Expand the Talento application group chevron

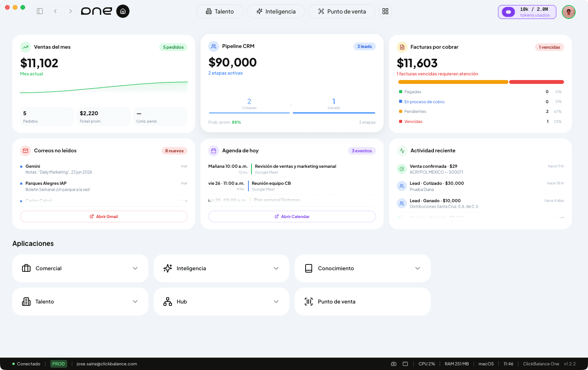coord(135,302)
